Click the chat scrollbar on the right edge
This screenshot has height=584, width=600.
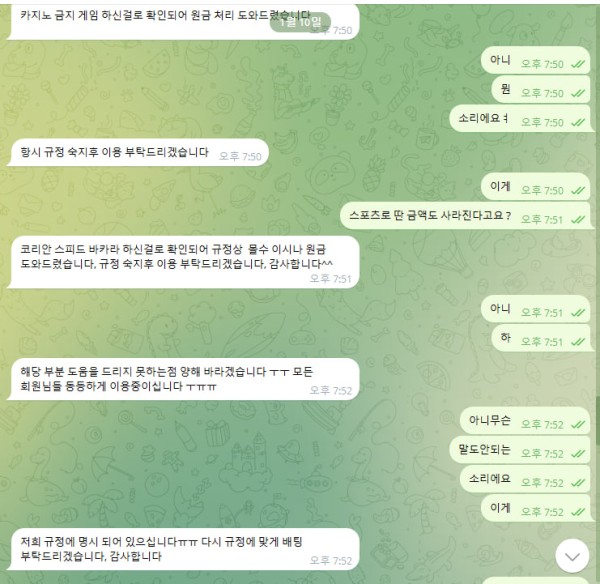[x=598, y=421]
